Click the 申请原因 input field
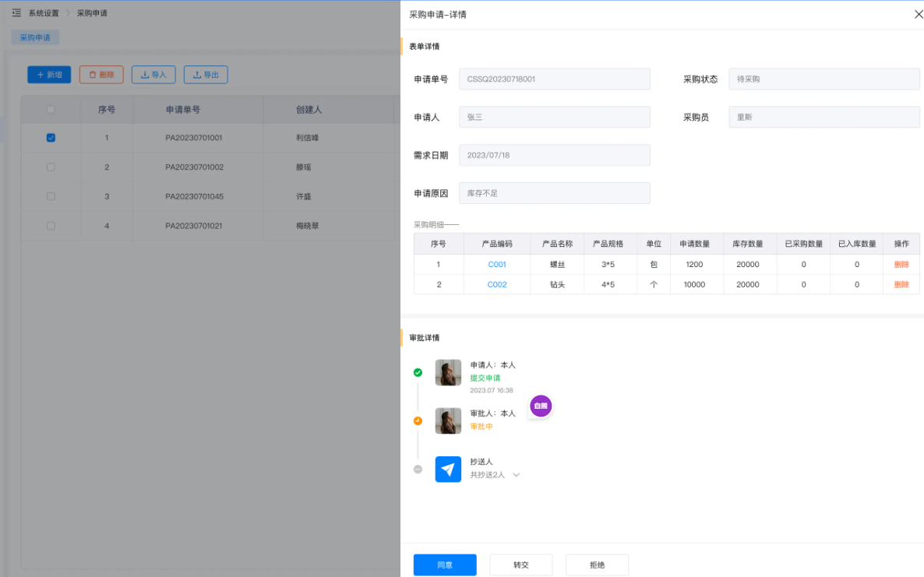924x577 pixels. (555, 193)
